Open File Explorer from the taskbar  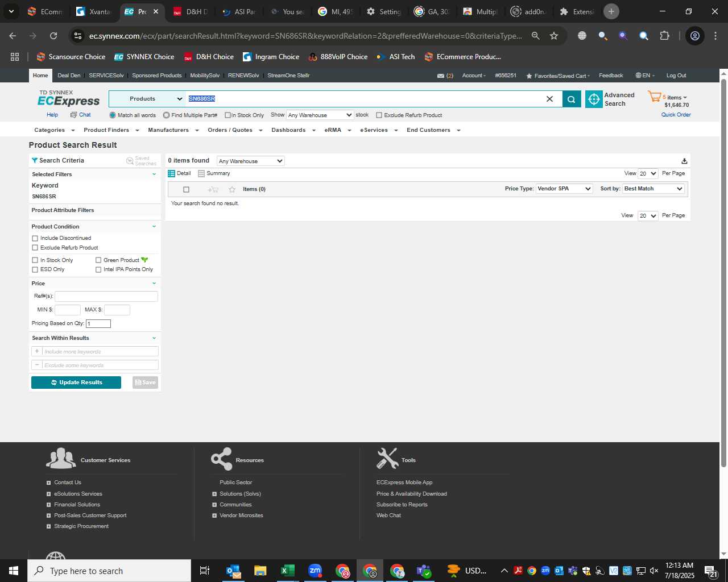(x=260, y=571)
